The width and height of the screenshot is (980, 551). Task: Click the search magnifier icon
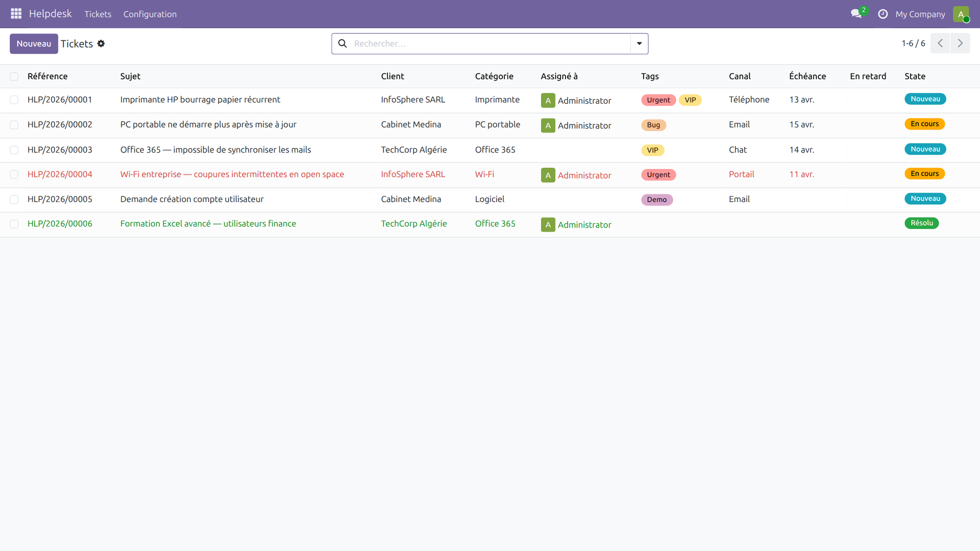point(342,44)
